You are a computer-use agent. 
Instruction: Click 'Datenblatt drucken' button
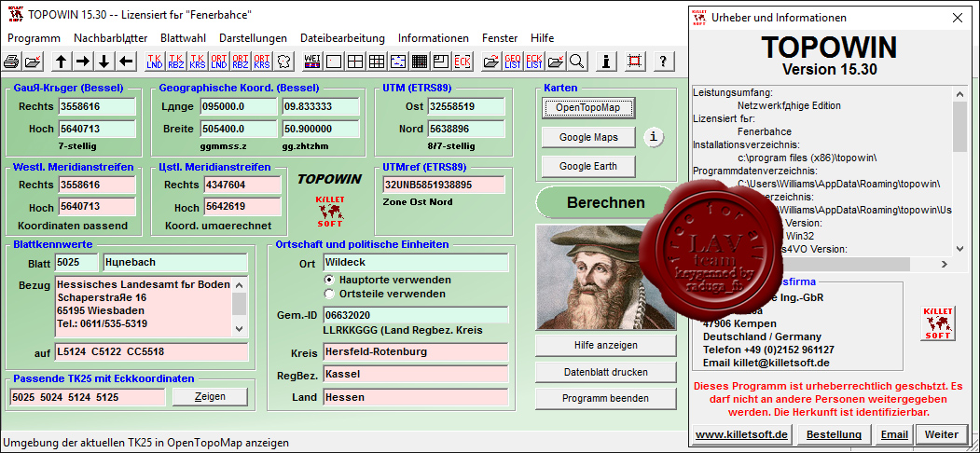point(606,372)
